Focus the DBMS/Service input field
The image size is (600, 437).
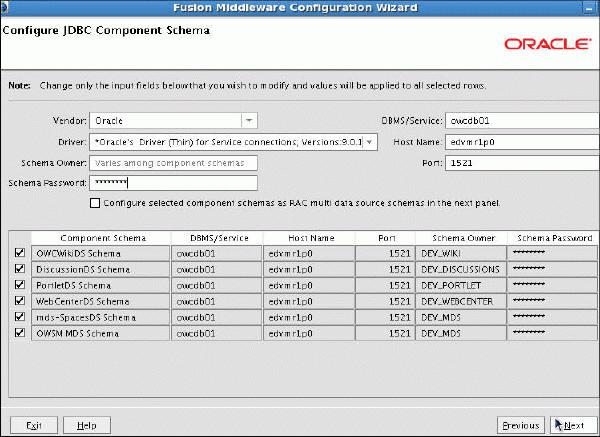pyautogui.click(x=522, y=121)
